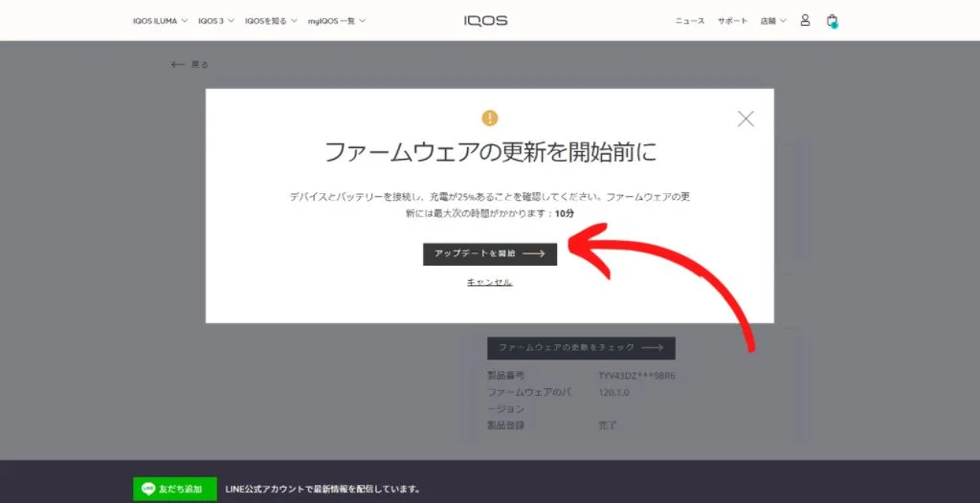Expand the IQOS ILUMA menu
The image size is (980, 503).
(160, 21)
